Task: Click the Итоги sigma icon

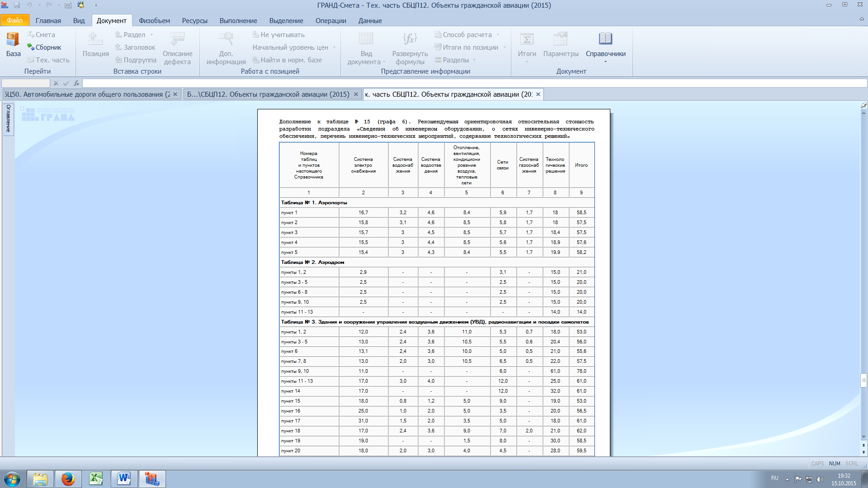Action: coord(527,39)
